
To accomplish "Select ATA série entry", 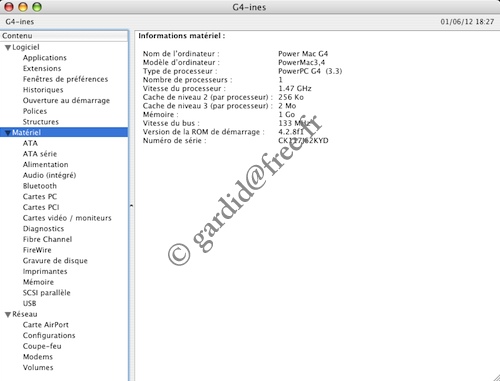I will [x=40, y=154].
